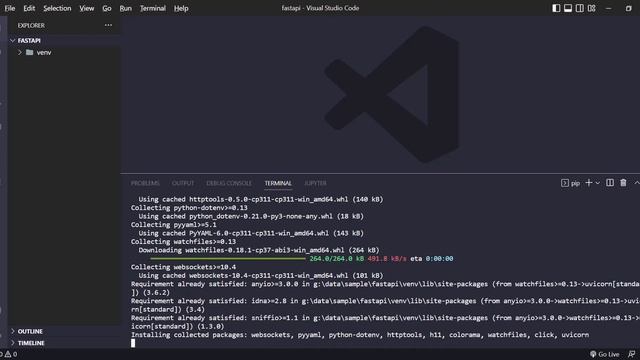Open the launch profile dropdown arrow
Image resolution: width=640 pixels, height=360 pixels.
[x=598, y=183]
